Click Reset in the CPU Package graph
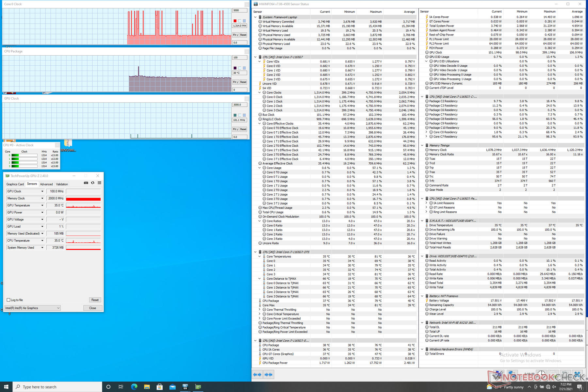The width and height of the screenshot is (588, 392). pos(243,82)
